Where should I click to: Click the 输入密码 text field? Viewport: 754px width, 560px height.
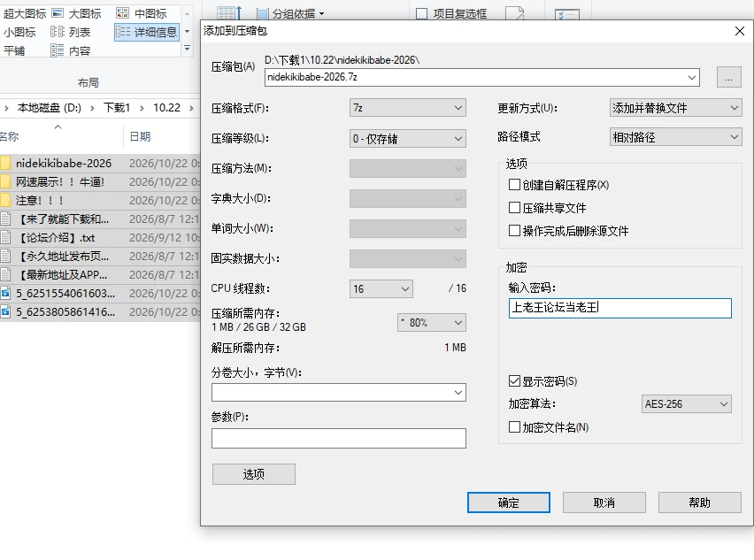pyautogui.click(x=619, y=308)
